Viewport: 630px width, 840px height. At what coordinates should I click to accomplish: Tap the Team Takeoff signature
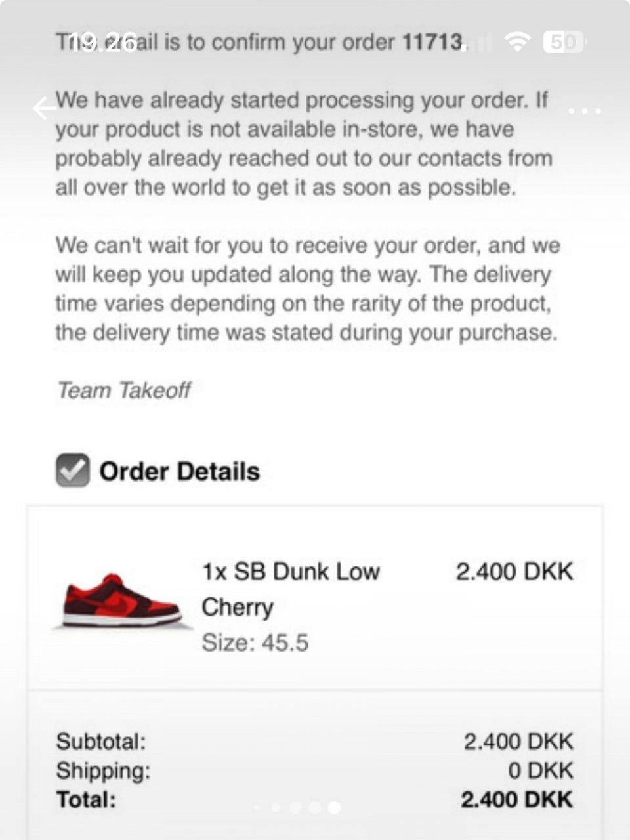123,390
